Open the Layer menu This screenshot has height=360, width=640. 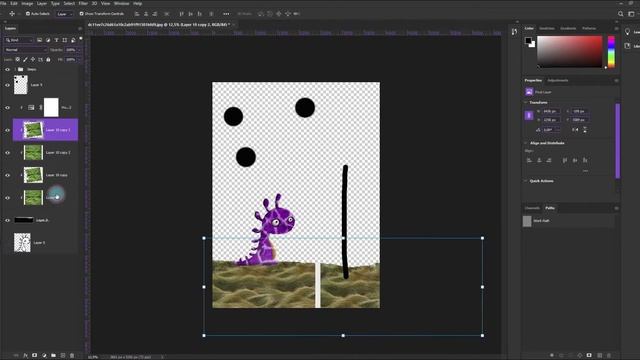[x=42, y=3]
